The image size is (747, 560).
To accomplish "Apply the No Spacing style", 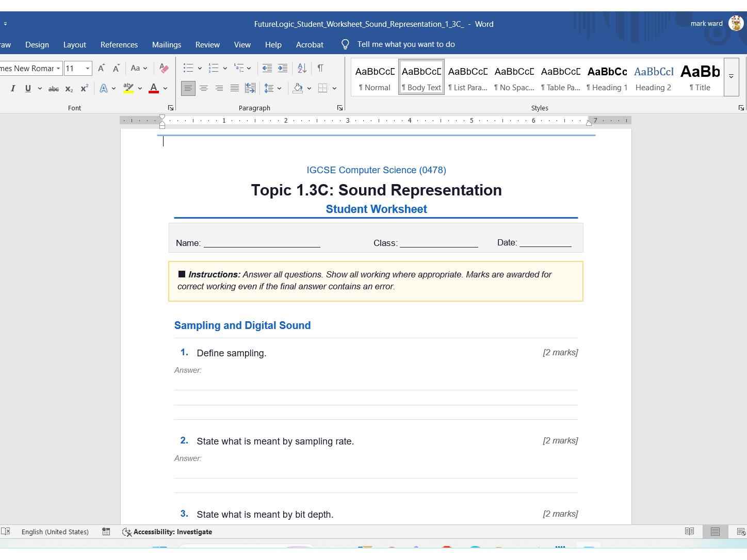I will click(514, 77).
